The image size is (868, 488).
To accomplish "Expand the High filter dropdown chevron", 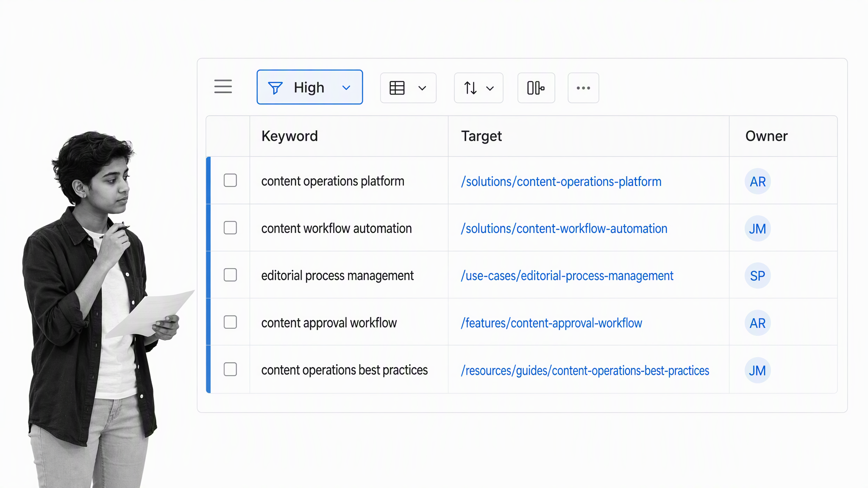I will pyautogui.click(x=346, y=88).
